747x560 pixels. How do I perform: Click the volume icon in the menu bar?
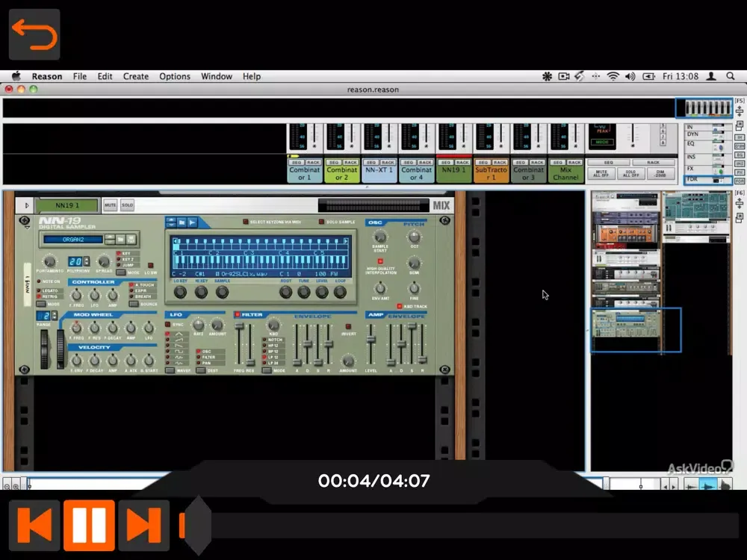630,76
